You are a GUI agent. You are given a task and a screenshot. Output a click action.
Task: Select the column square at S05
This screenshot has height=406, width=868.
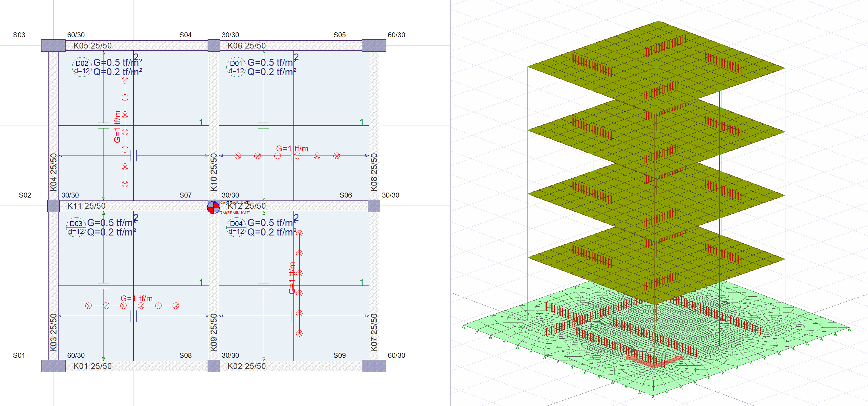pos(374,46)
